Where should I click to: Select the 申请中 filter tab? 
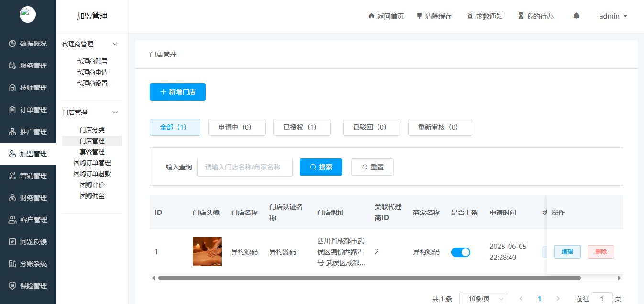(x=236, y=127)
